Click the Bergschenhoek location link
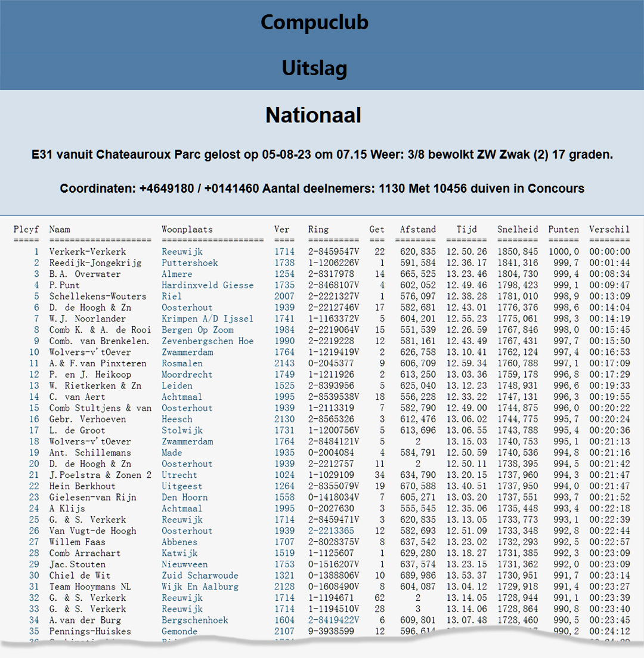Viewport: 644px width, 658px height. click(195, 620)
